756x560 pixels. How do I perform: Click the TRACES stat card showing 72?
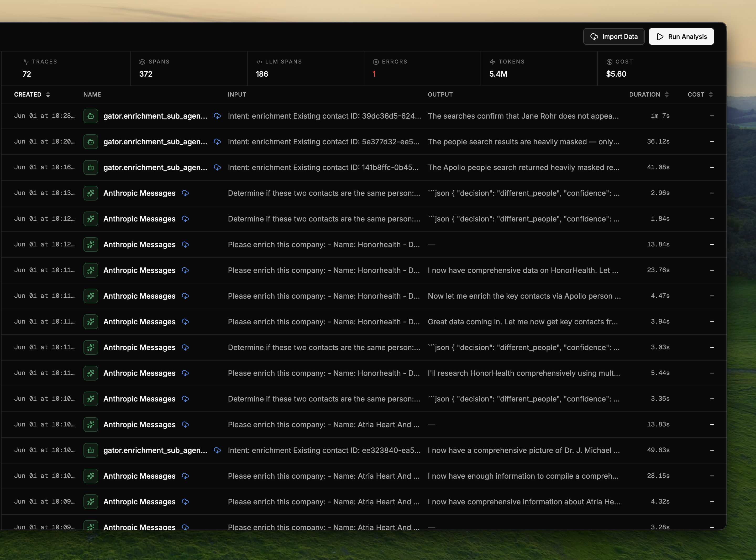66,68
